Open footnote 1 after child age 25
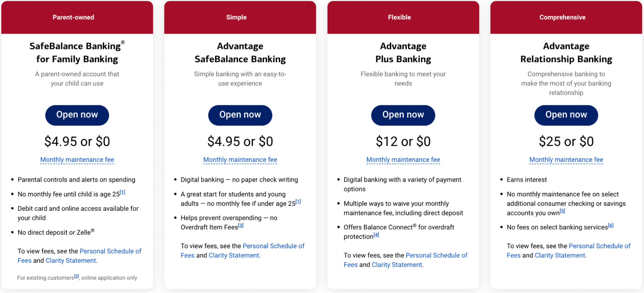Viewport: 644px width, 293px height. point(122,192)
